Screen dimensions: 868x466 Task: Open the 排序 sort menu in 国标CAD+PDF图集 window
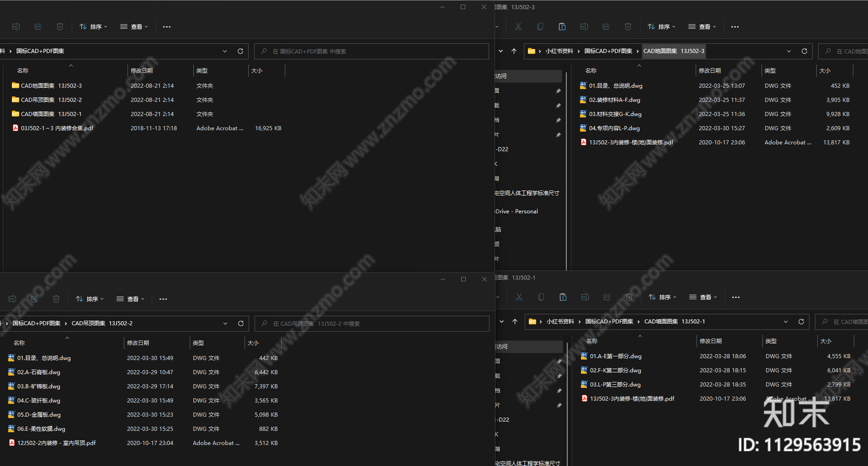click(x=93, y=27)
